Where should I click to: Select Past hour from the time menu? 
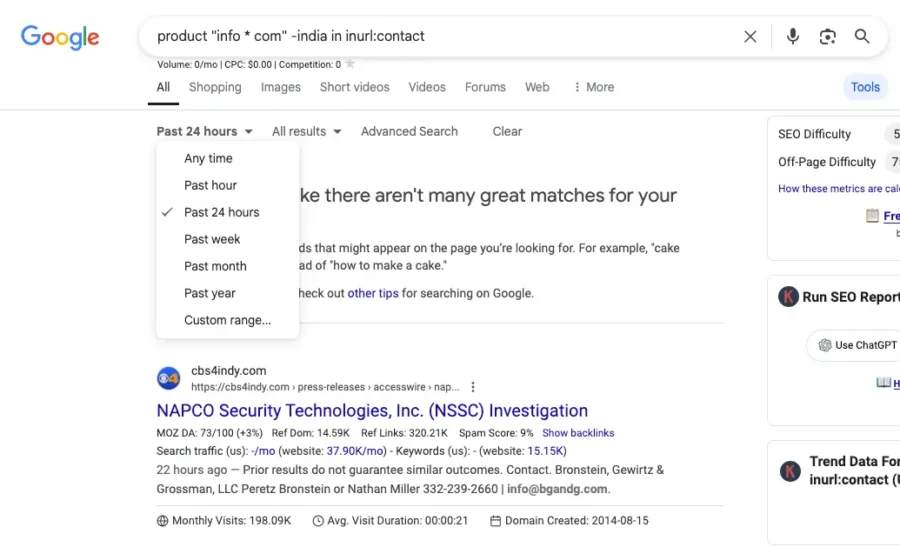point(227,185)
